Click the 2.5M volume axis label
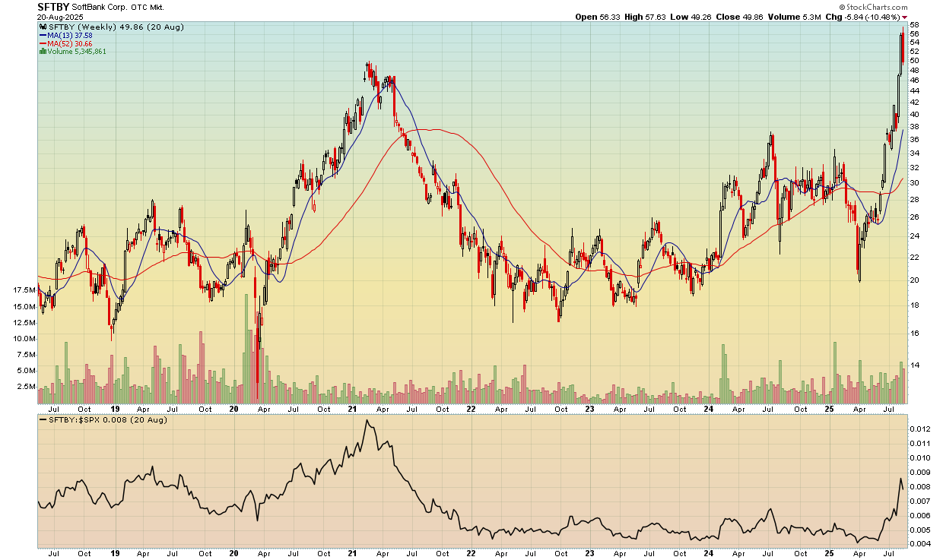The height and width of the screenshot is (560, 943). pos(27,386)
